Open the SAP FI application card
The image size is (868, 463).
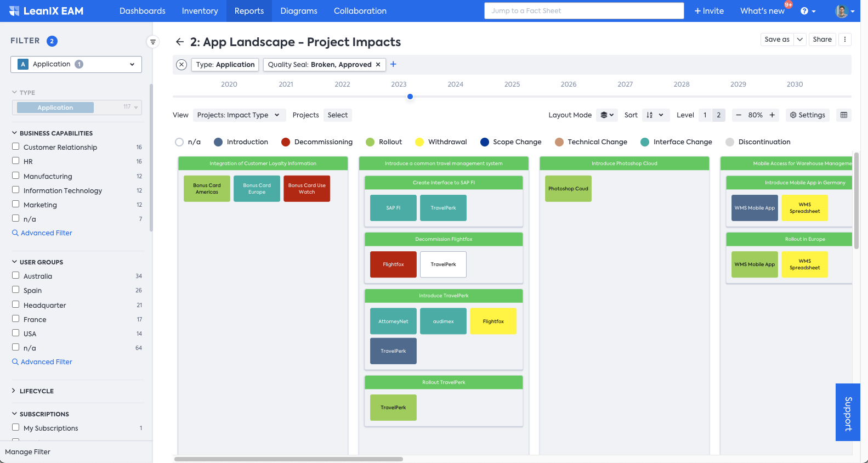click(x=393, y=208)
